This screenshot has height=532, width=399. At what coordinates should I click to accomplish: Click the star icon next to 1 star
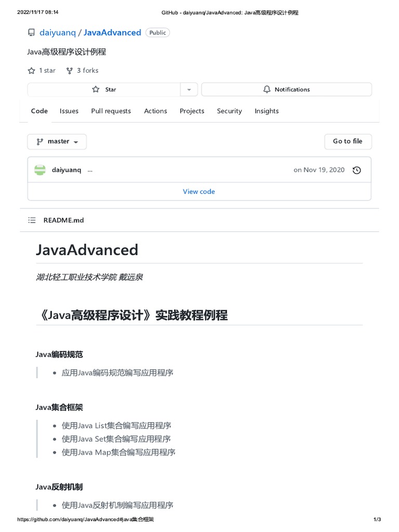[32, 71]
